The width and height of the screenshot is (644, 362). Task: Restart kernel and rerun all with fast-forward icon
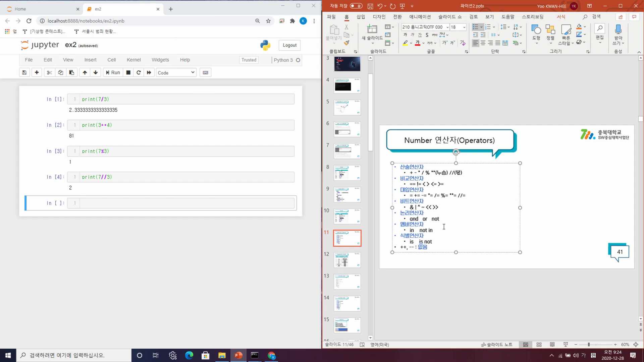pyautogui.click(x=149, y=72)
